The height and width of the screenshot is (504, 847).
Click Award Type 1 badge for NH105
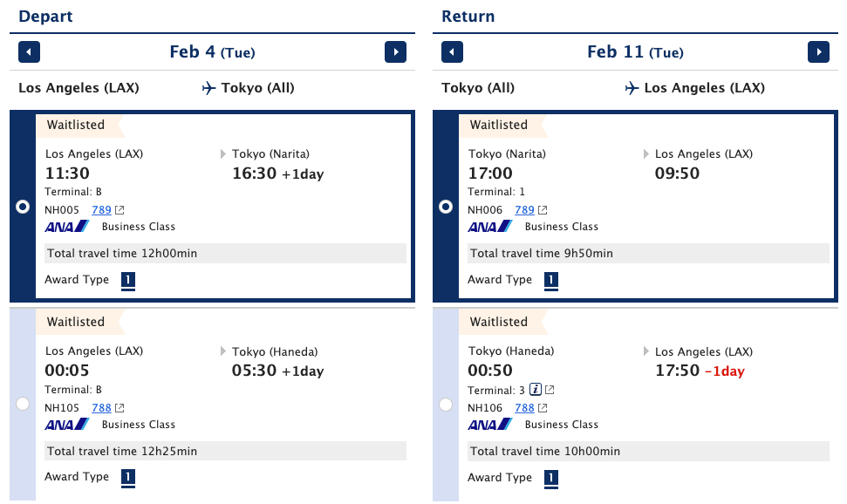128,478
